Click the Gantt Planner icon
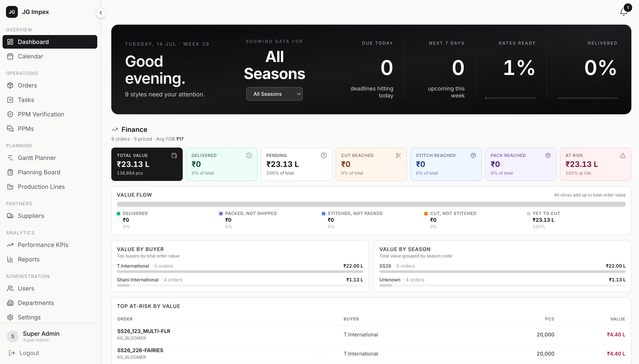The image size is (639, 364). pyautogui.click(x=10, y=158)
